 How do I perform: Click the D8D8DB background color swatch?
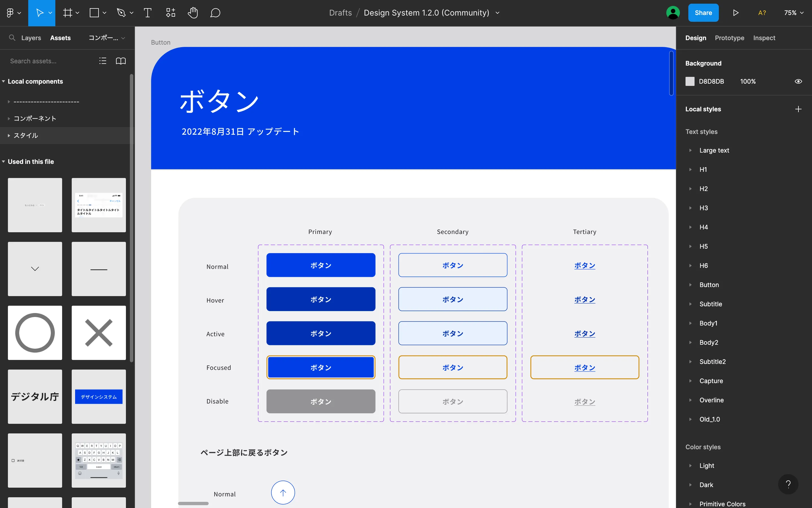tap(690, 81)
